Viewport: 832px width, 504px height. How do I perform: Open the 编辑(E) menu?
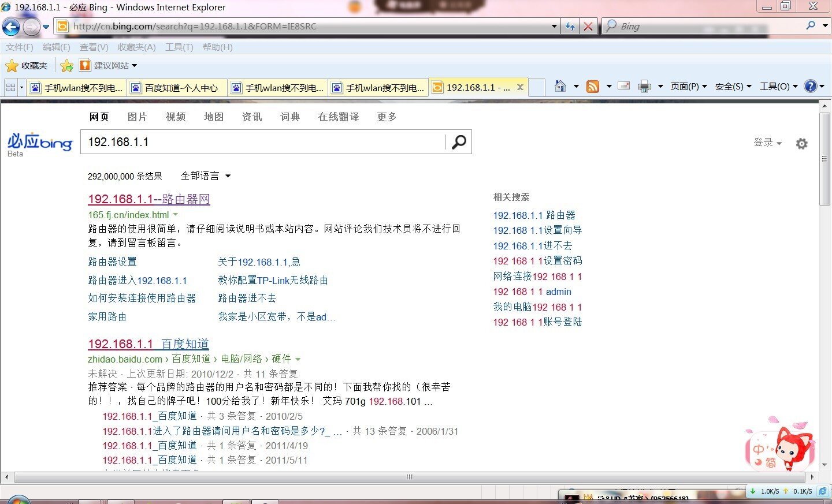tap(57, 47)
